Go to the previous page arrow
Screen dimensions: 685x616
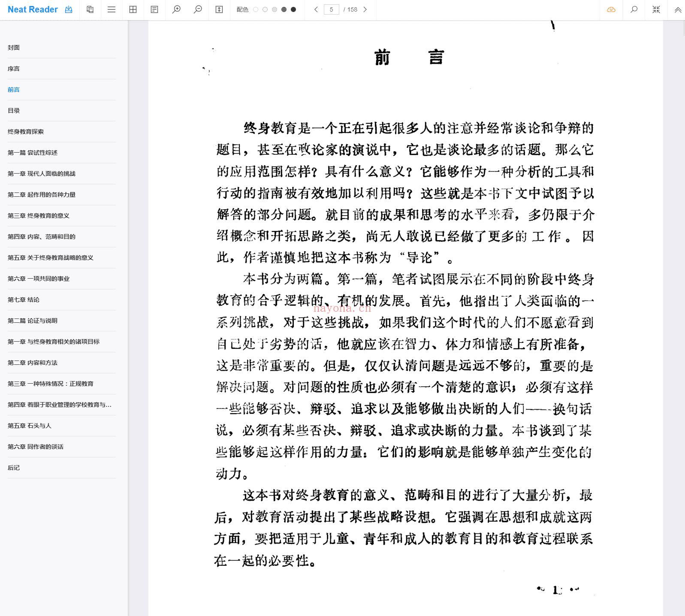click(x=316, y=9)
